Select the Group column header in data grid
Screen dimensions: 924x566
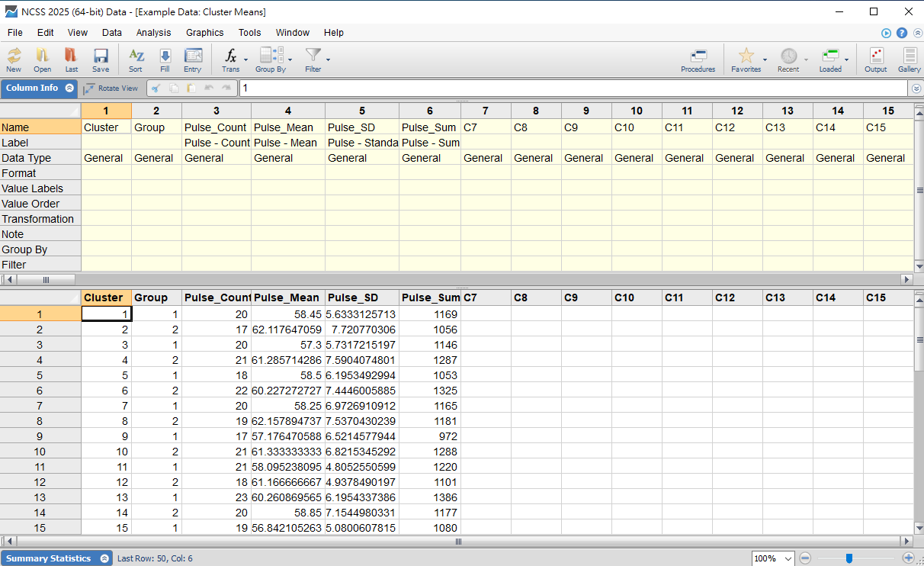156,297
